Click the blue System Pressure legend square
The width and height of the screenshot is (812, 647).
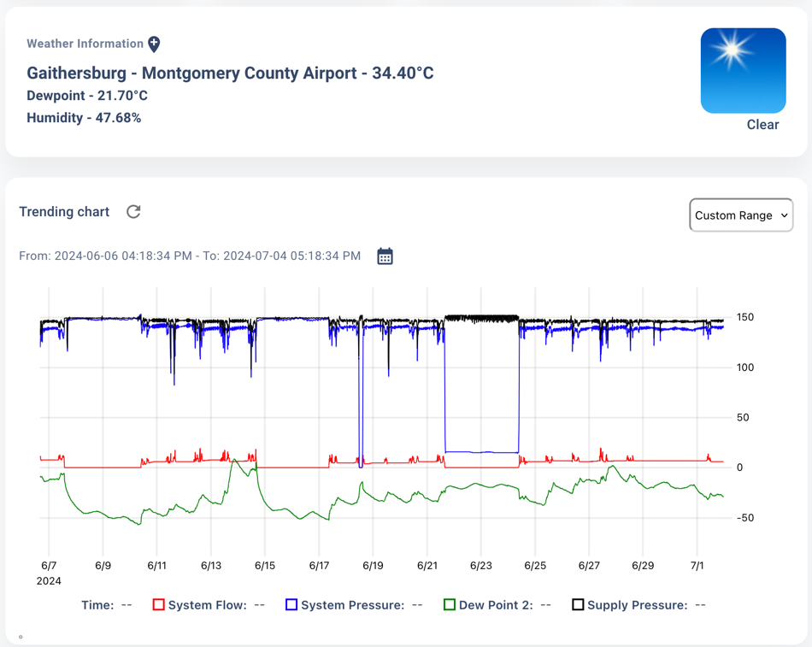click(291, 604)
